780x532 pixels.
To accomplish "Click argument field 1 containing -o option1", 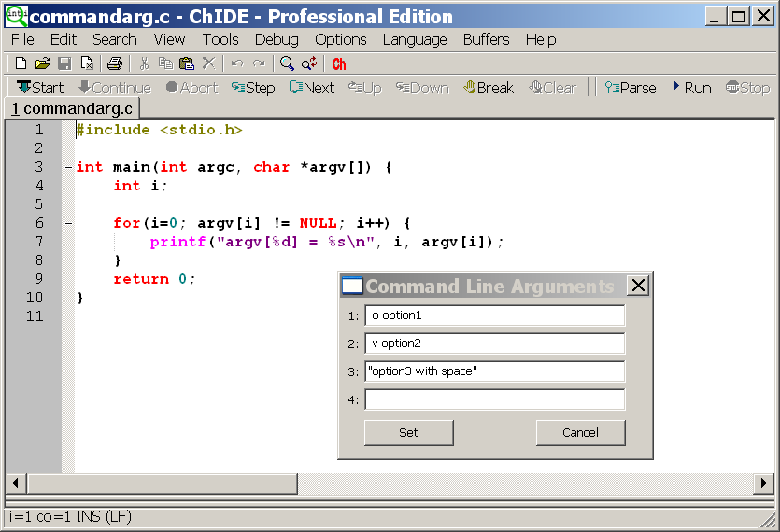I will tap(494, 315).
